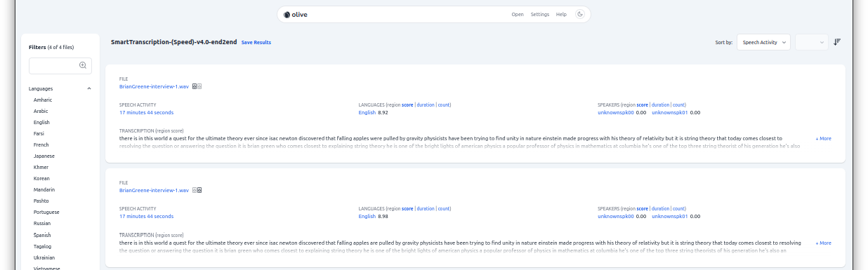Image resolution: width=868 pixels, height=270 pixels.
Task: Open the Sort by Speech Activity dropdown
Action: (x=763, y=42)
